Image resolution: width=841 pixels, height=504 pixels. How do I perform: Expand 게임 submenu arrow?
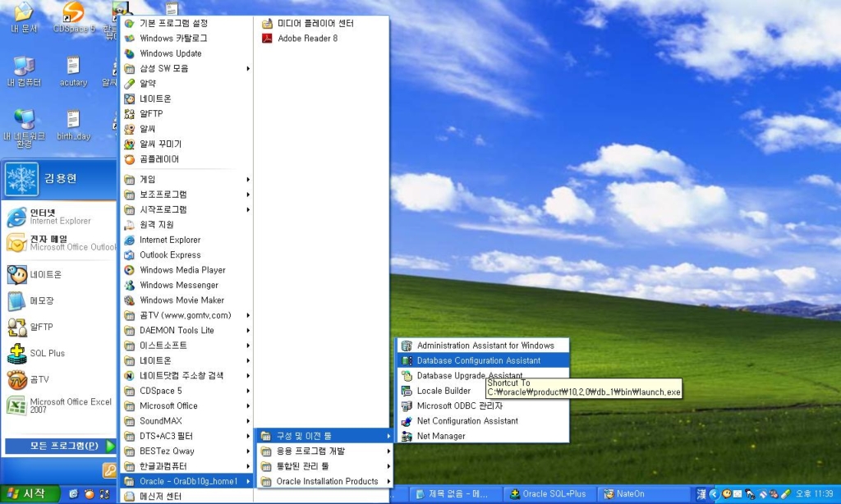[248, 180]
